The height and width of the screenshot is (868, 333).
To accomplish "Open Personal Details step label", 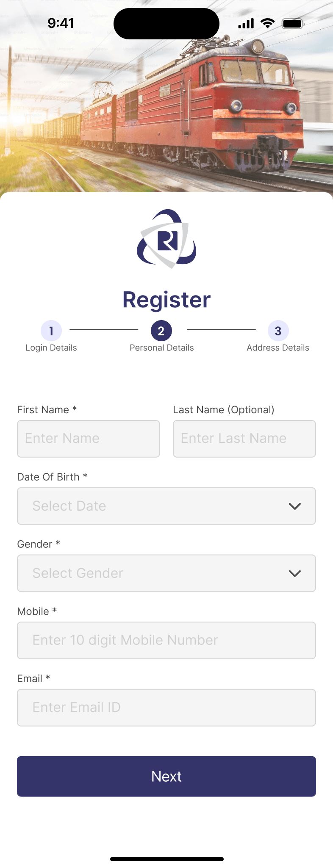I will (162, 348).
